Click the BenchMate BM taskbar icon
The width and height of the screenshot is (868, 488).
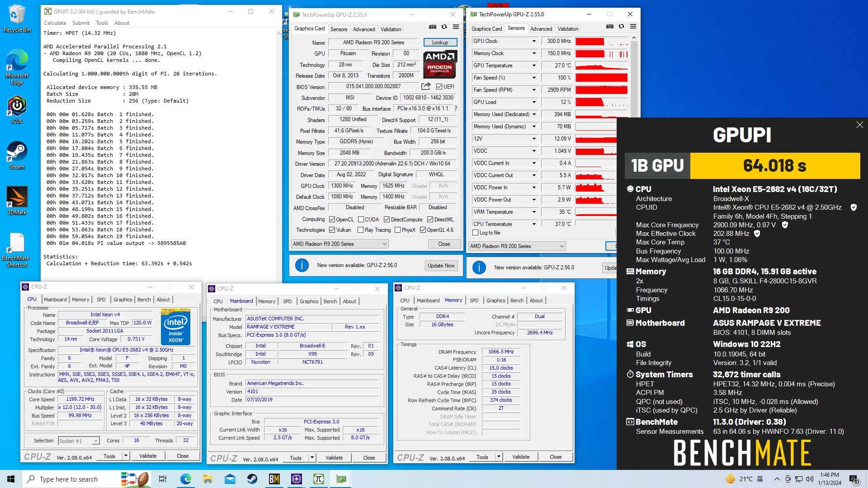(x=274, y=479)
